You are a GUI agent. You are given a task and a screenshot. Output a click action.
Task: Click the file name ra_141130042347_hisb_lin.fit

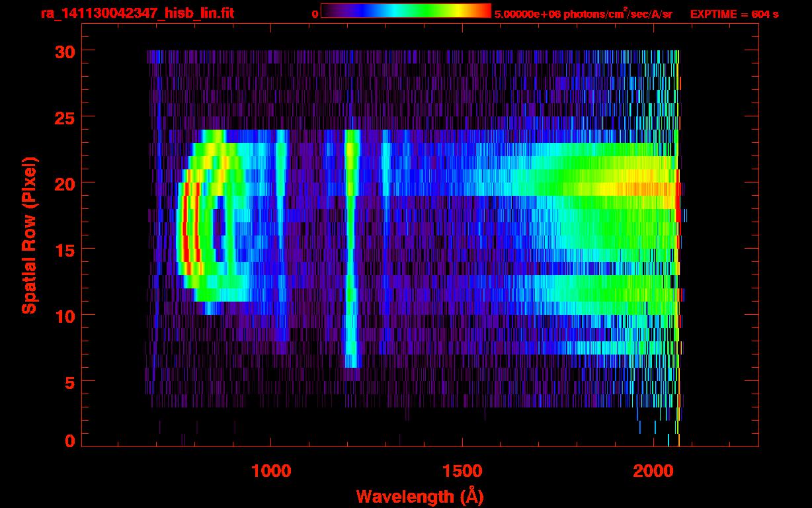point(136,13)
